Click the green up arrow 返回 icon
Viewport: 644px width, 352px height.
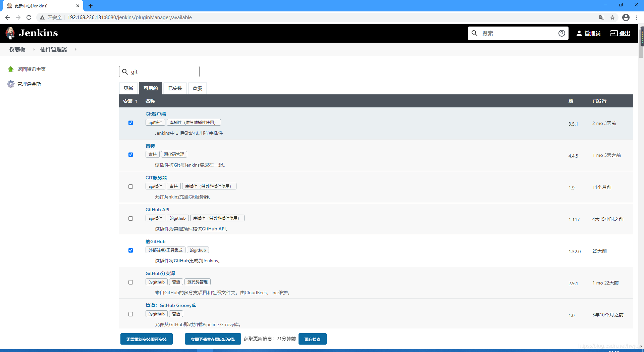point(11,69)
